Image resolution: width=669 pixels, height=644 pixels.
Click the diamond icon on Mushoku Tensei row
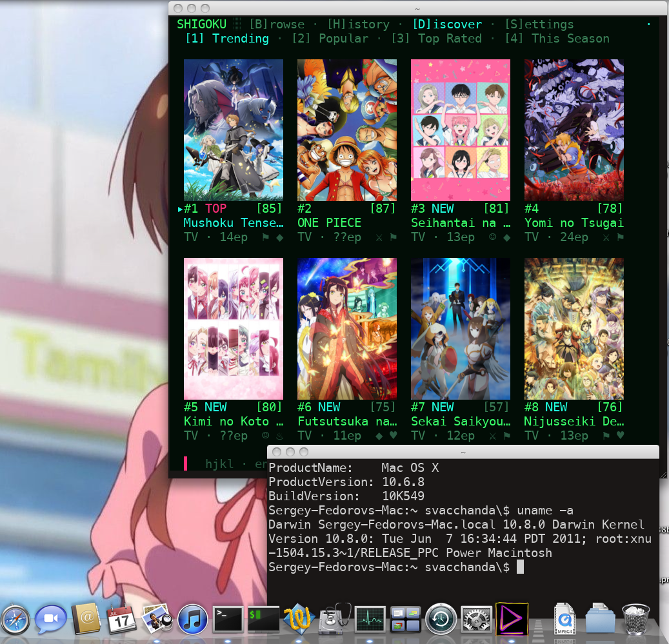pyautogui.click(x=280, y=237)
